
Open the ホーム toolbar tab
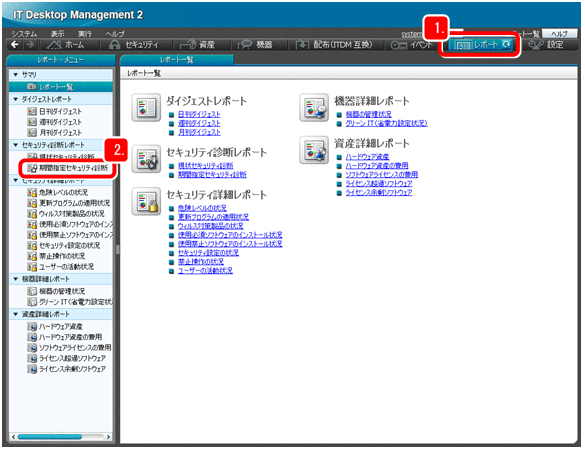click(x=66, y=45)
